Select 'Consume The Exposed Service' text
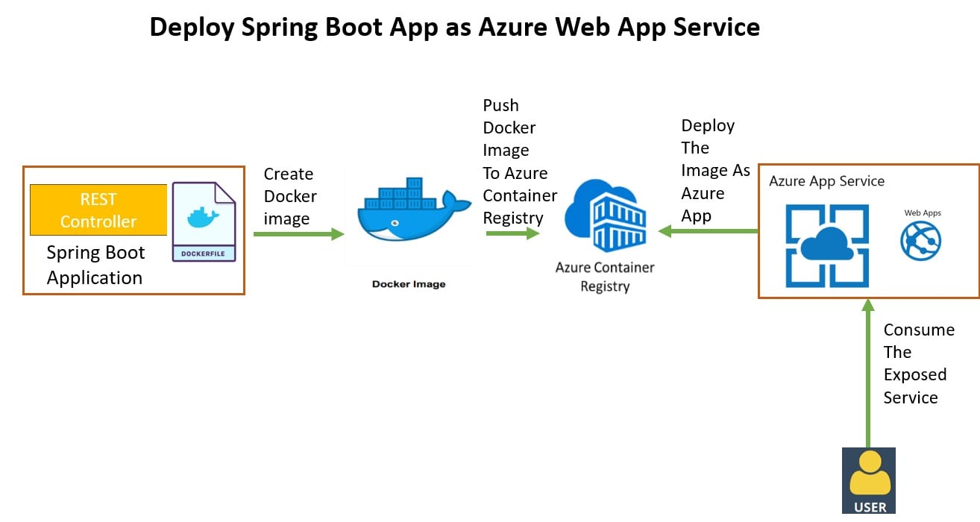This screenshot has height=522, width=980. point(919,364)
